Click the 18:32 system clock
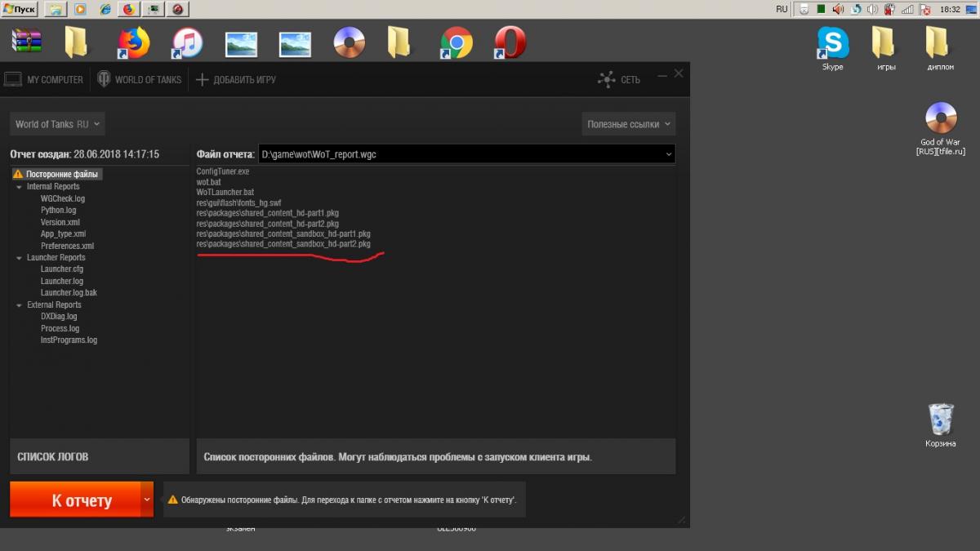The width and height of the screenshot is (980, 551). [950, 9]
